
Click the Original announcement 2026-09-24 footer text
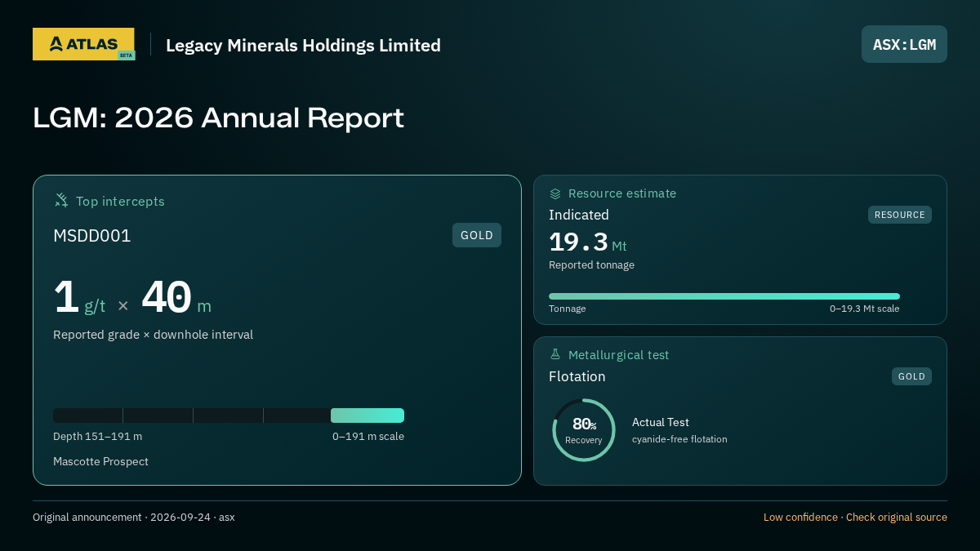point(134,518)
